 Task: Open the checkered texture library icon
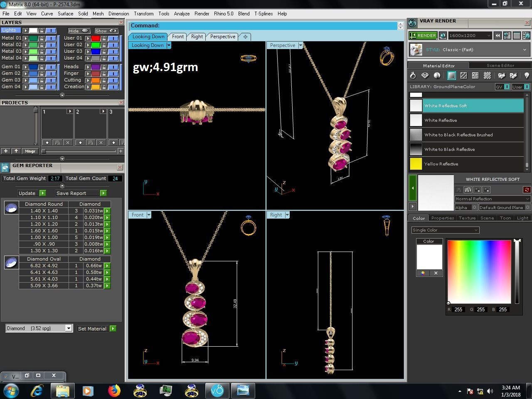pyautogui.click(x=463, y=76)
